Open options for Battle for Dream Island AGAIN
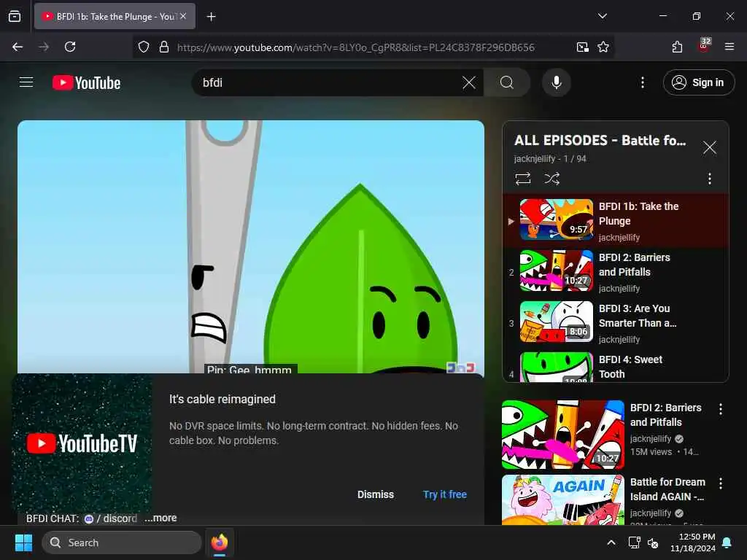The image size is (747, 560). click(720, 483)
